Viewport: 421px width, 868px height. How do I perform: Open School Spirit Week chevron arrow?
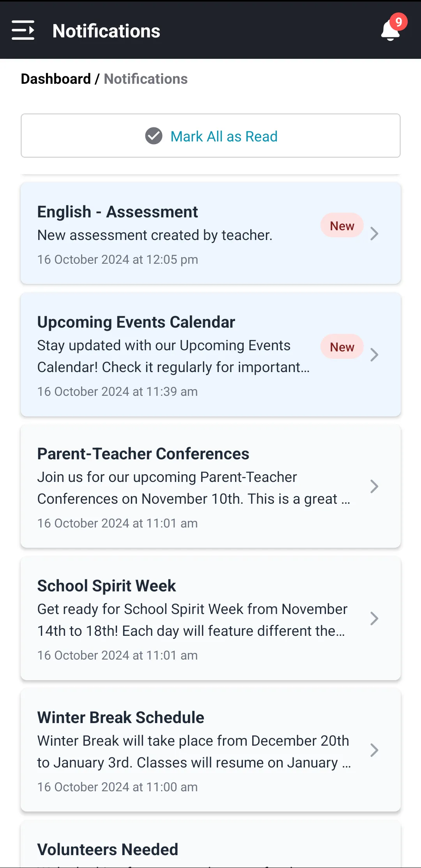(374, 619)
